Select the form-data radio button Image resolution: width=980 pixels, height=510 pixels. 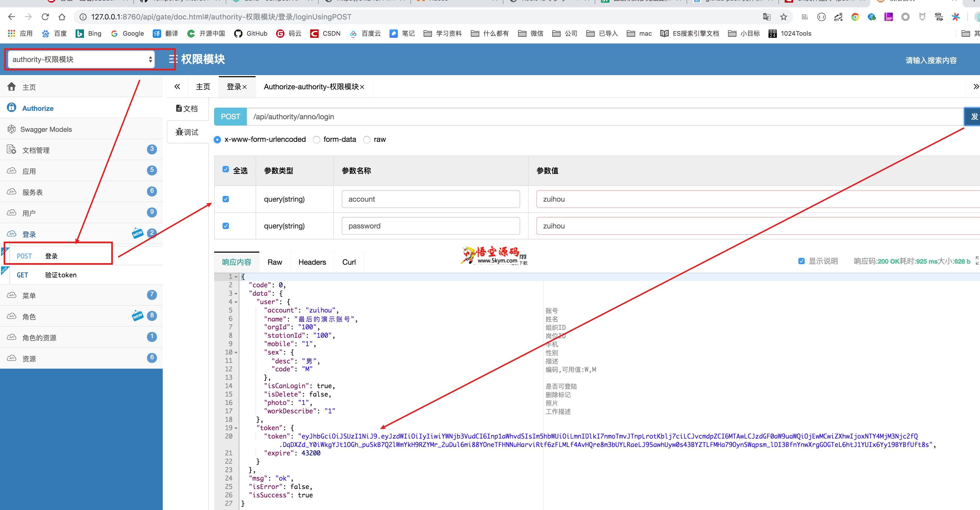(x=316, y=139)
